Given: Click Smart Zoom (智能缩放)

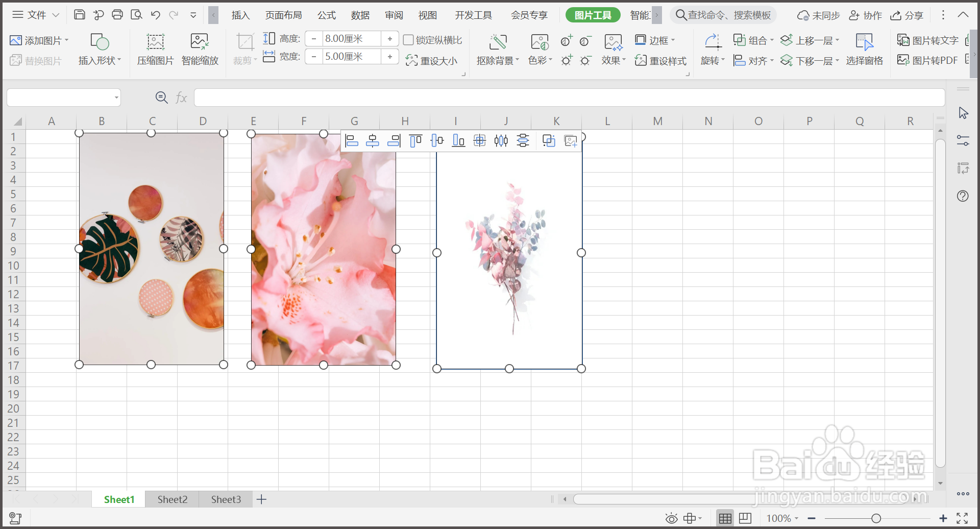Looking at the screenshot, I should click(x=200, y=50).
